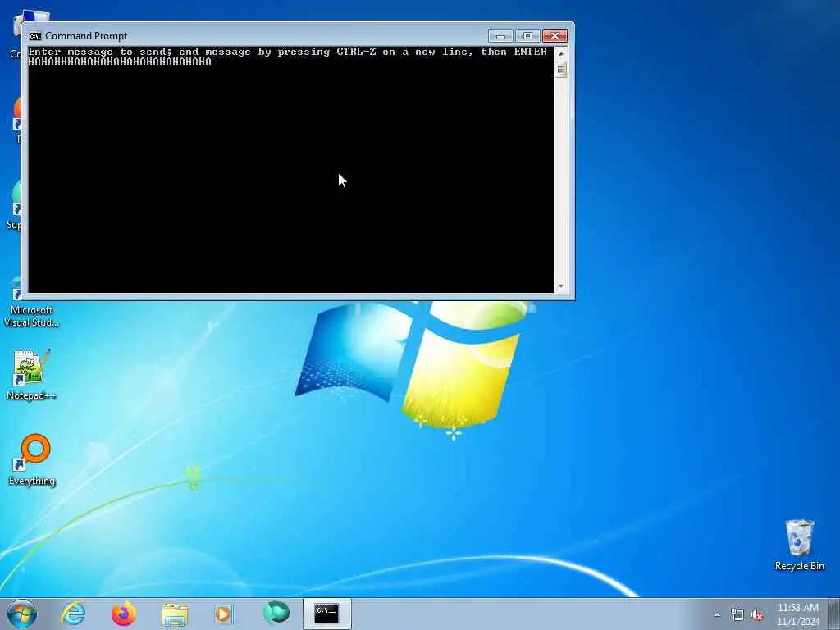Image resolution: width=840 pixels, height=630 pixels.
Task: Open Windows Media Player from the taskbar
Action: (x=224, y=614)
